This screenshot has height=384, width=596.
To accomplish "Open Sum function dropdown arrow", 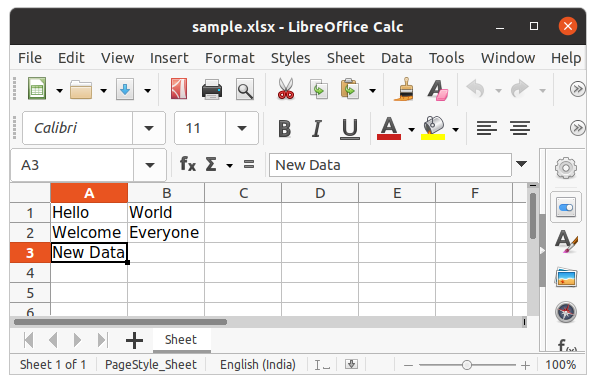I will pos(229,165).
